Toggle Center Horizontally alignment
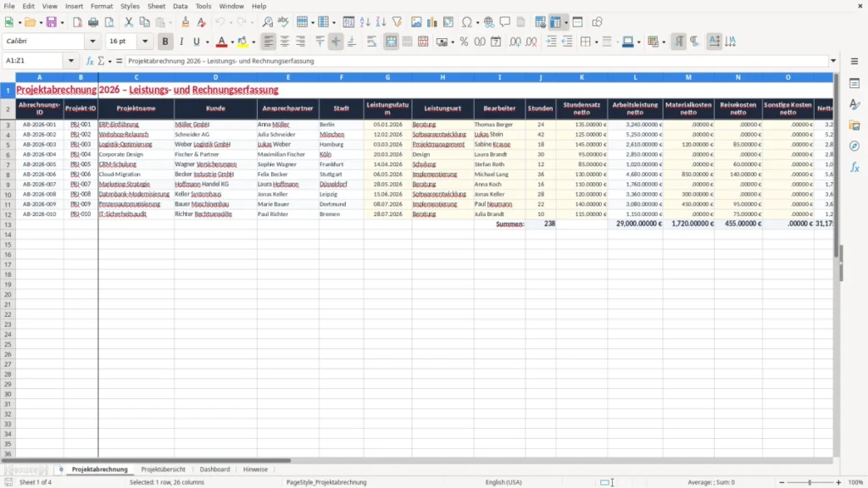The width and height of the screenshot is (868, 488). (x=285, y=42)
